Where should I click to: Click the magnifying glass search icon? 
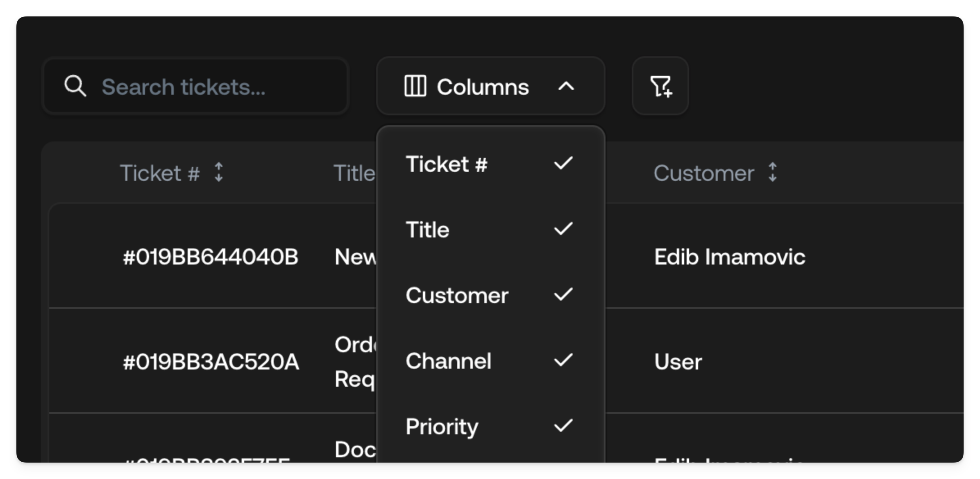point(75,86)
